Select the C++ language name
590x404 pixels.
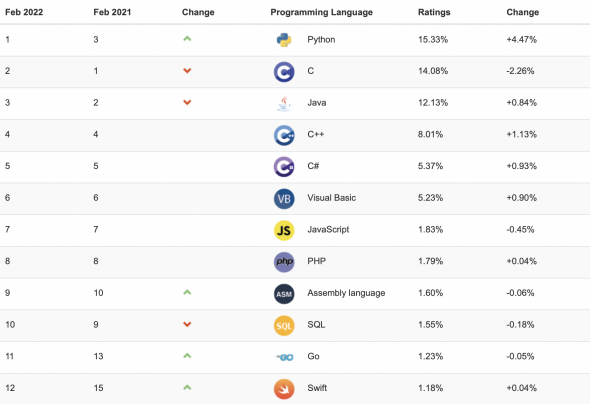point(315,134)
